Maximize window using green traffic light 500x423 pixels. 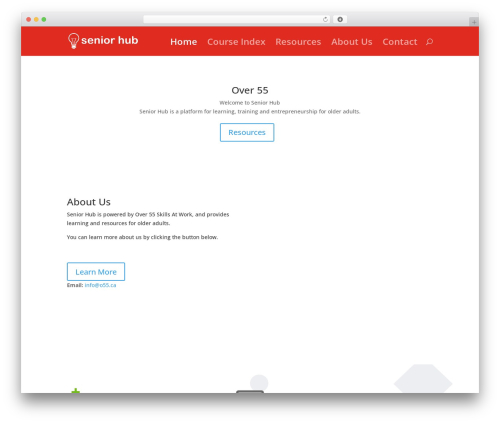tap(44, 19)
